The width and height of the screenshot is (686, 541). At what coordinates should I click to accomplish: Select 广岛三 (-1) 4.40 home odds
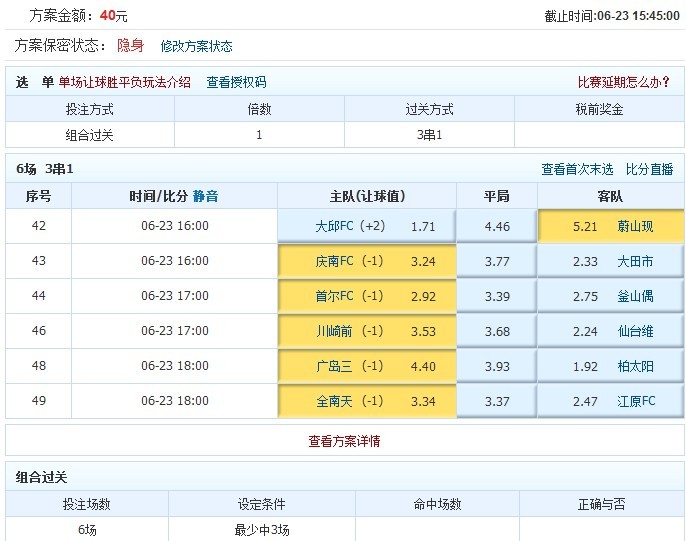366,366
